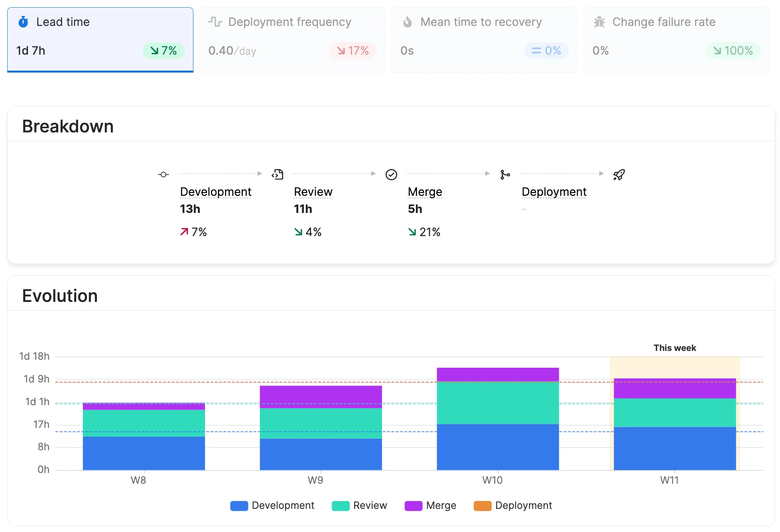Open the Change failure rate tab
The width and height of the screenshot is (780, 532).
coord(676,40)
